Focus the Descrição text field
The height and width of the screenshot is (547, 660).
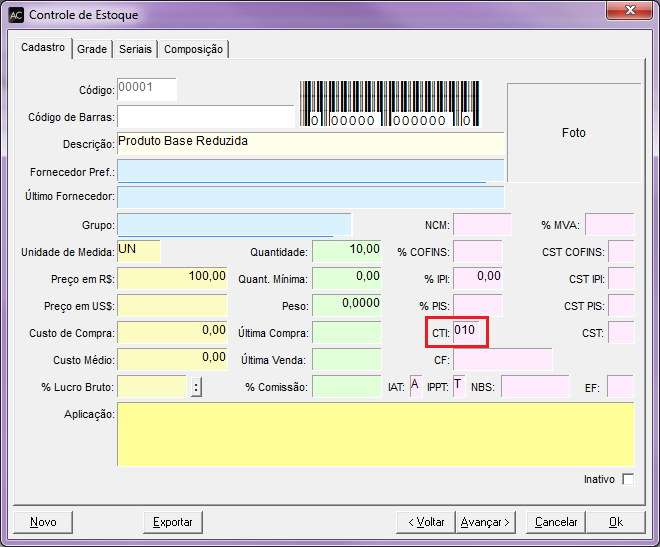[x=310, y=143]
